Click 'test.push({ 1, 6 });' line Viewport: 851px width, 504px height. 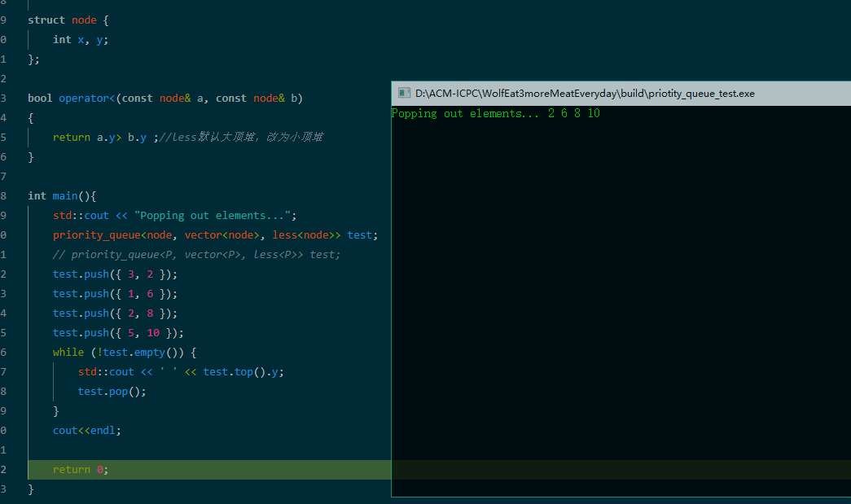click(x=115, y=293)
